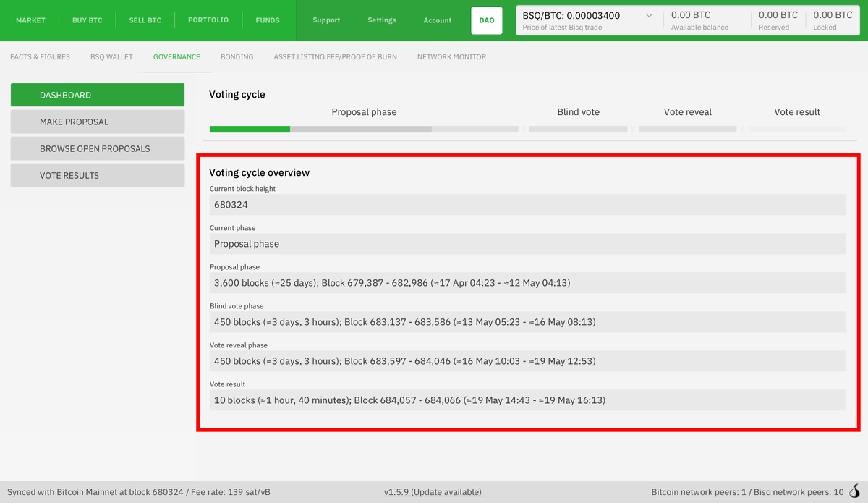
Task: Open Asset Listing Fee/Proof of Burn tab
Action: pos(335,57)
